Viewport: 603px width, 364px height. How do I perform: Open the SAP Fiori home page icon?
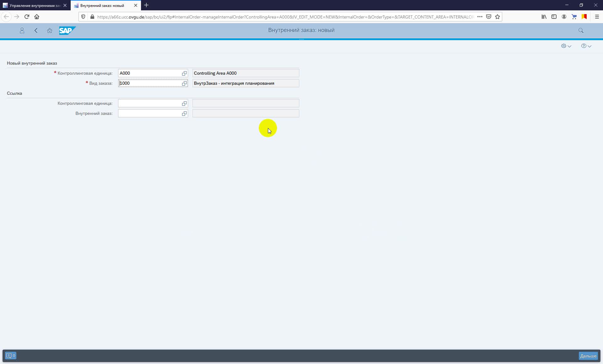(50, 30)
